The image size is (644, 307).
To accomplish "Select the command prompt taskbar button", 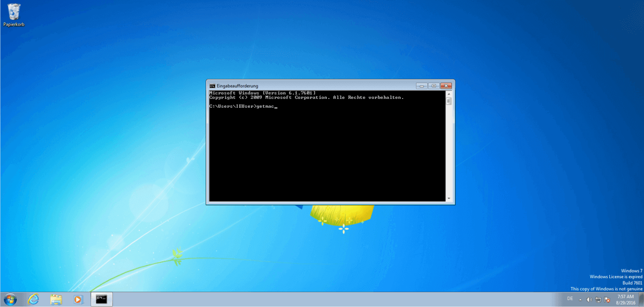I will click(x=102, y=300).
